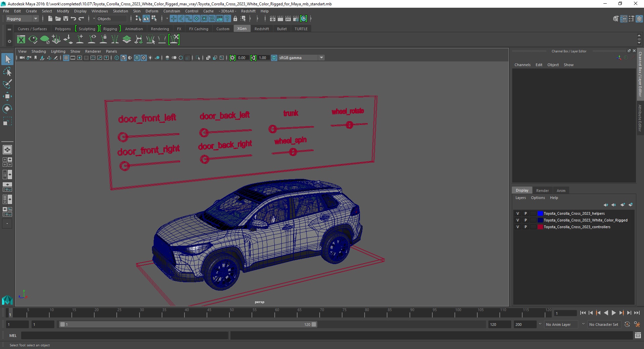Open sRGB gamma view transform dropdown

tap(301, 58)
